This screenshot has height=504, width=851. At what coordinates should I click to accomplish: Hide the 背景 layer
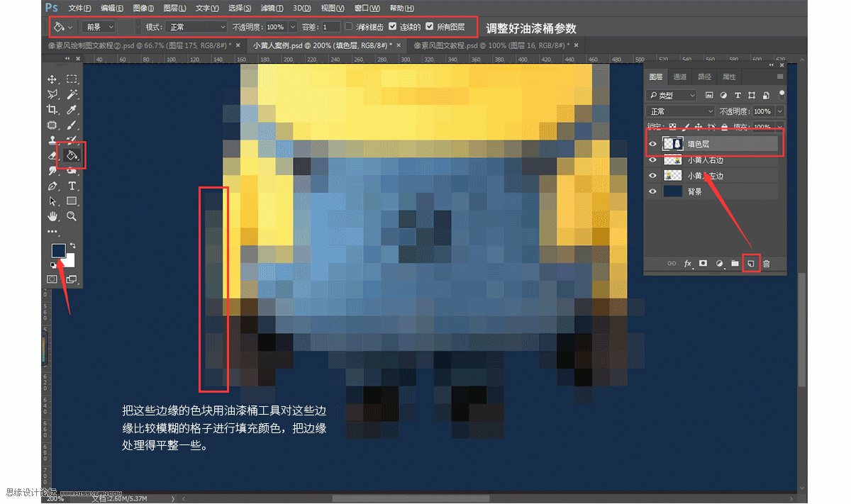[x=653, y=191]
